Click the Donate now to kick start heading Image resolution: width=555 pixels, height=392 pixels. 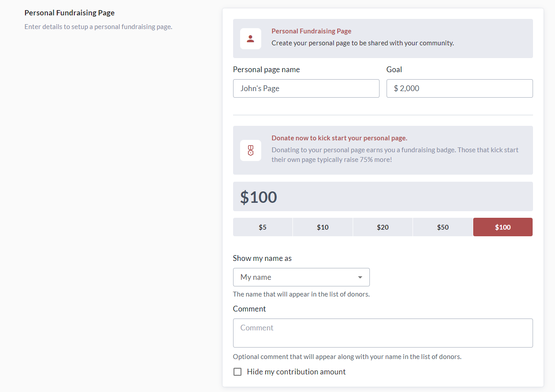pos(339,138)
